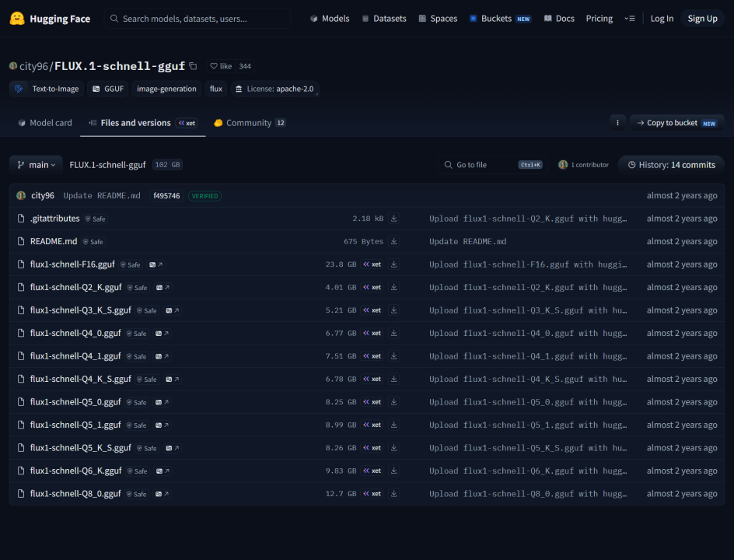
Task: Focus the search models, datasets, users field
Action: click(197, 19)
